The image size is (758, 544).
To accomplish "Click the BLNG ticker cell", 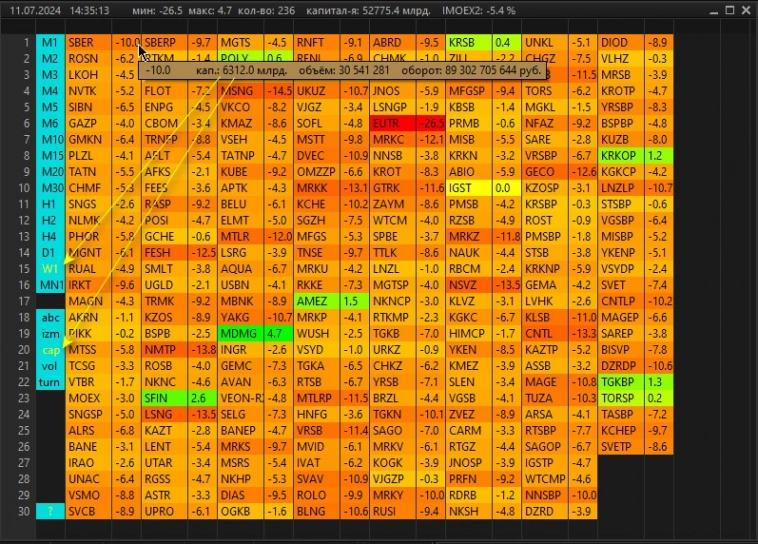I will (317, 511).
